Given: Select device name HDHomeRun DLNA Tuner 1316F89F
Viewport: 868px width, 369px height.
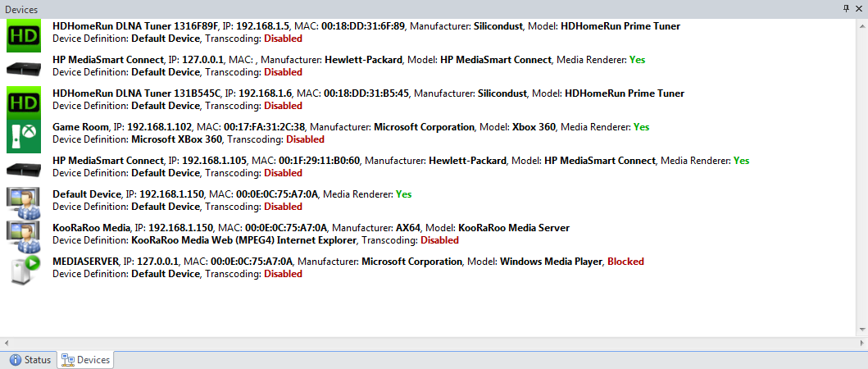Looking at the screenshot, I should click(x=135, y=26).
